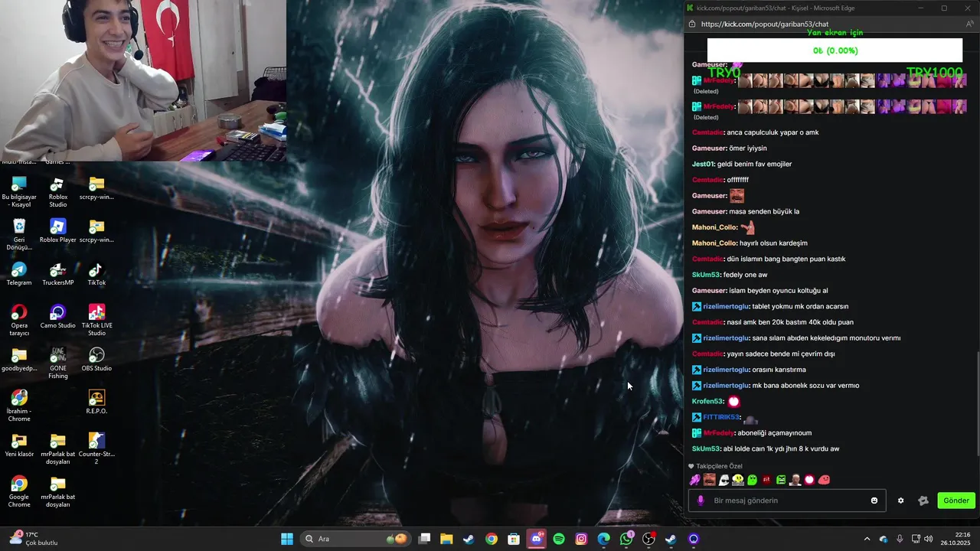The image size is (980, 551).
Task: Select the Bu bilgisayar - Kısayol icon
Action: [x=19, y=192]
